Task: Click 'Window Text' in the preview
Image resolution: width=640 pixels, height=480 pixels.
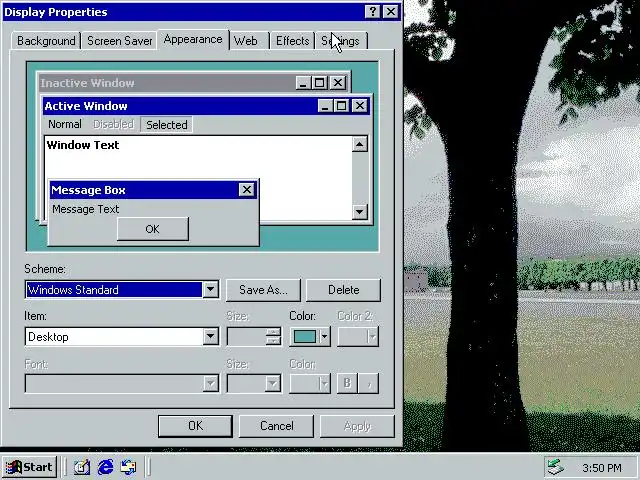Action: click(x=83, y=145)
